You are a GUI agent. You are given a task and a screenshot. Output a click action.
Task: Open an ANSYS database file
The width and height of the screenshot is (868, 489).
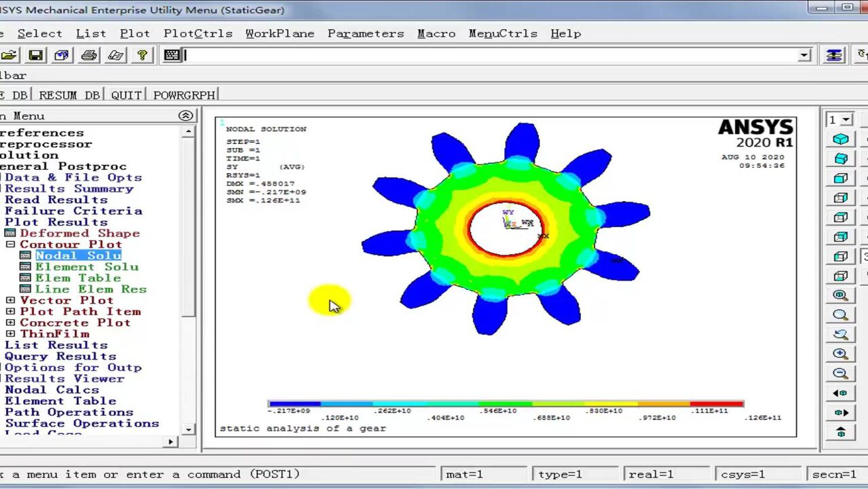[10, 55]
